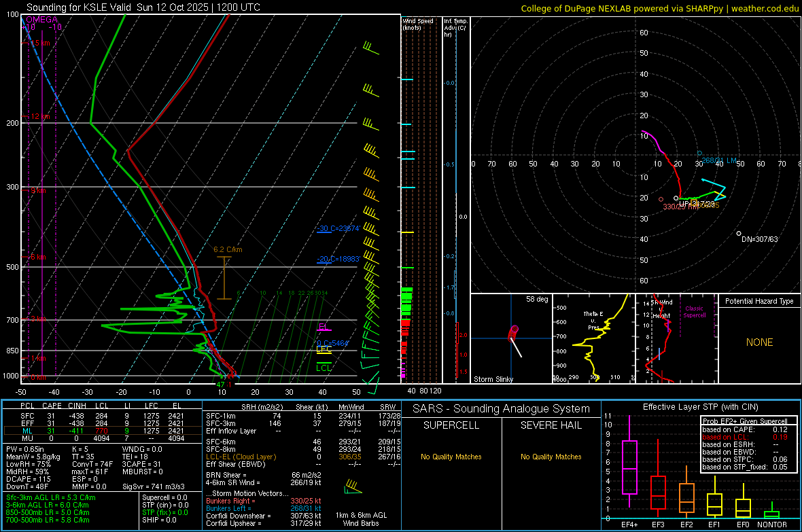Click the based on STP_fixed: 0.05 line
The width and height of the screenshot is (802, 532).
point(745,467)
